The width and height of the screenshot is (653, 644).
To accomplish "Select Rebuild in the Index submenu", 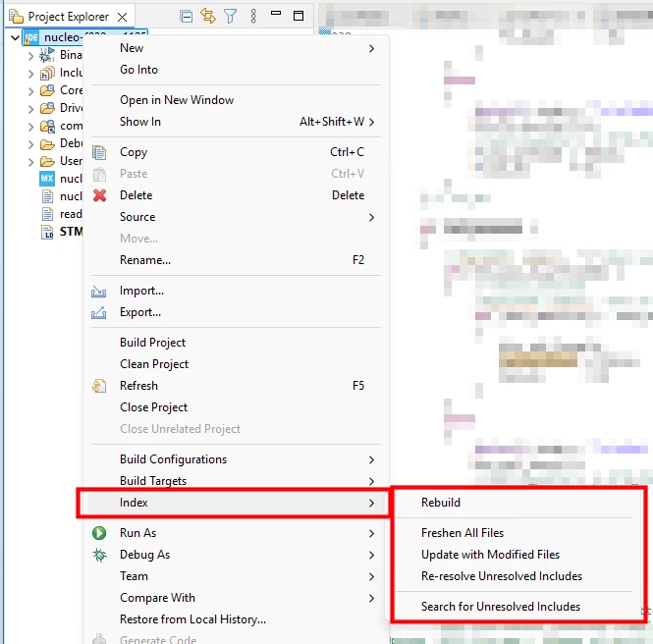I will point(441,503).
